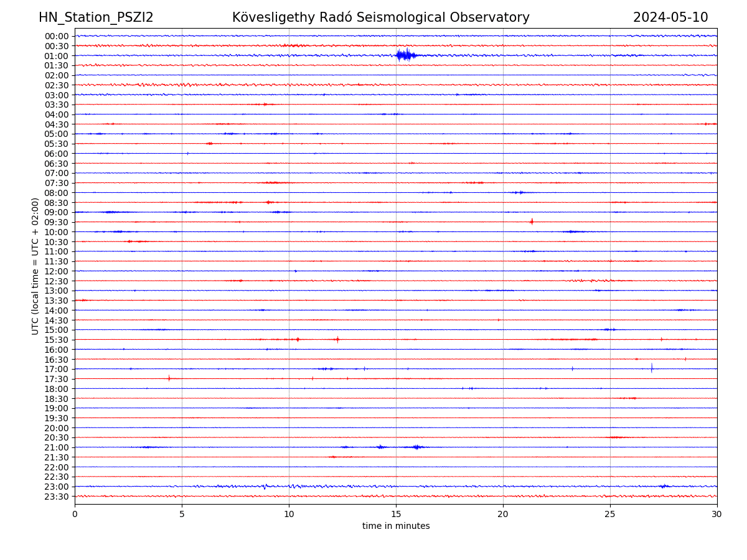Click the 06:00 row label
Screen dimensions: 747x560
[x=57, y=154]
